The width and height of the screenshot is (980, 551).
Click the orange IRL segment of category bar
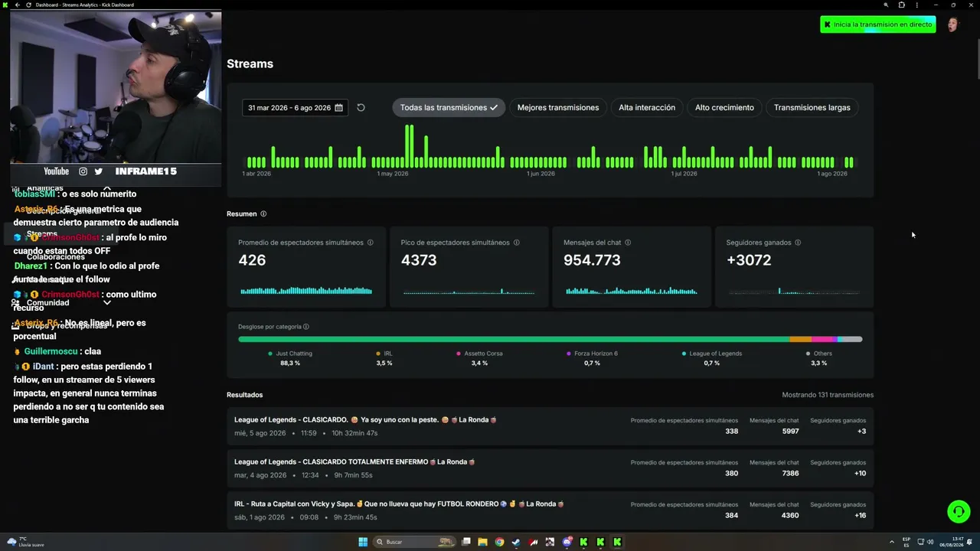800,339
